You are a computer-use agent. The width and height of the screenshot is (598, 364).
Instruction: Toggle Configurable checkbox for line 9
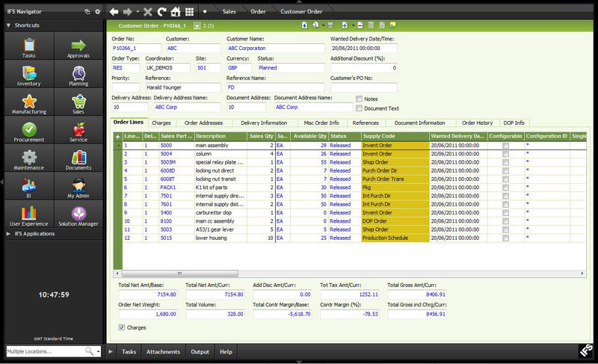click(x=505, y=213)
